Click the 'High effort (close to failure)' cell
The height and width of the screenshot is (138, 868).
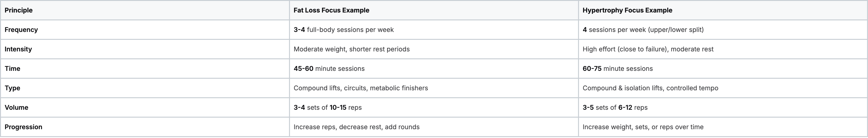[x=648, y=49]
